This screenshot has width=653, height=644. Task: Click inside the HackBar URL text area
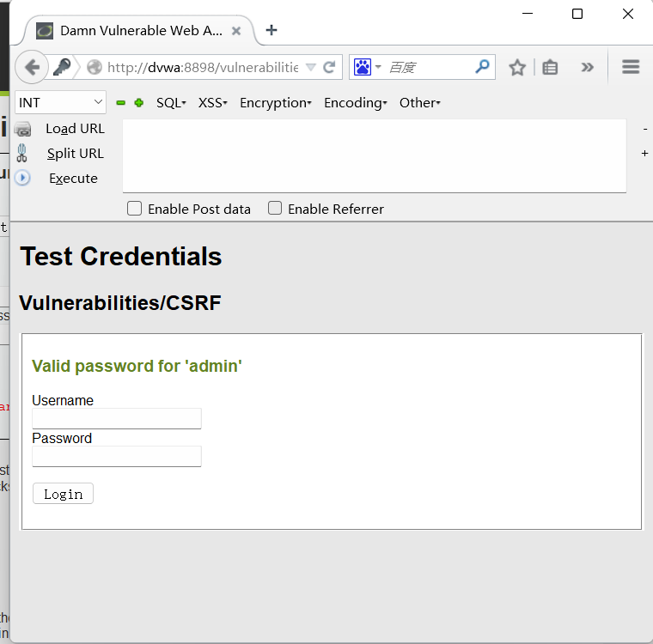[375, 156]
